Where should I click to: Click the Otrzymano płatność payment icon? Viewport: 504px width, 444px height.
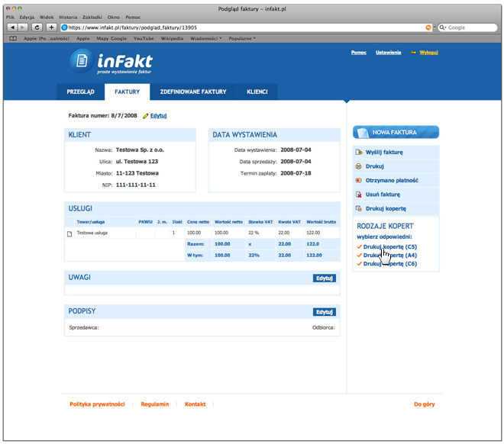tap(359, 181)
